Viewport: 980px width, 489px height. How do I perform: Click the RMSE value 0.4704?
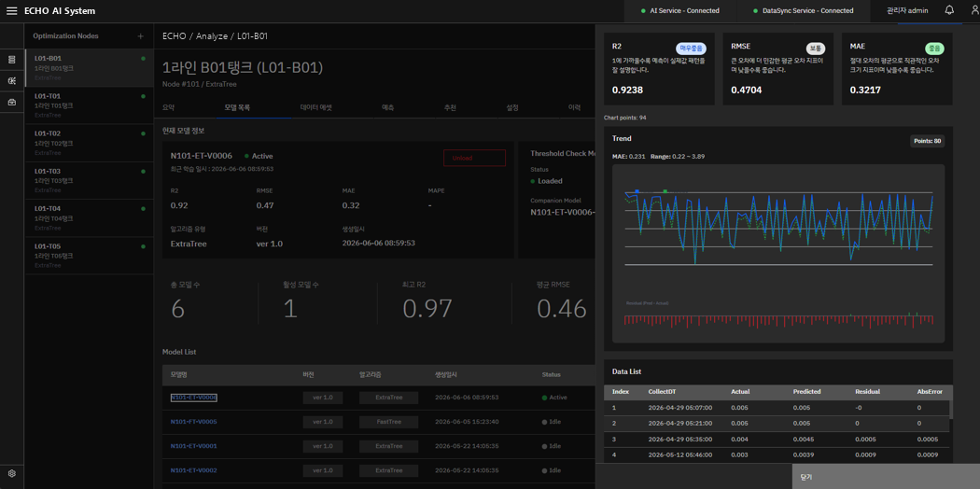[747, 90]
